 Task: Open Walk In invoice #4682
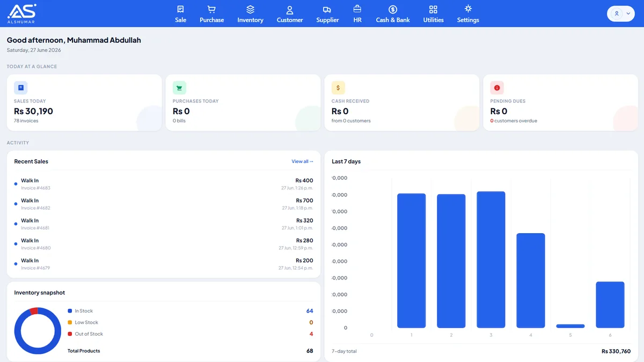coord(164,204)
